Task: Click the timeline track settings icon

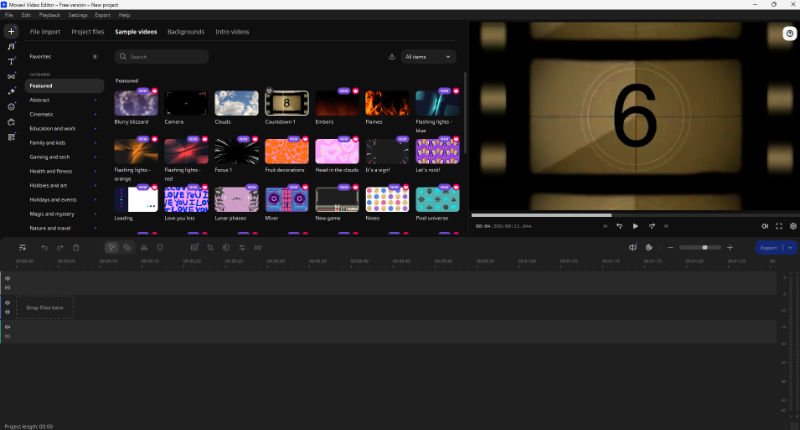Action: (22, 247)
